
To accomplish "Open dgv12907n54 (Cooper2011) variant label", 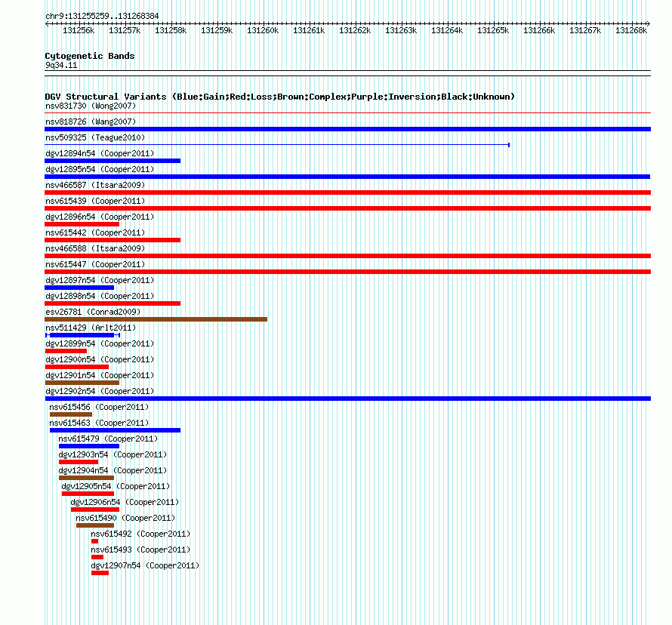I will (x=145, y=565).
